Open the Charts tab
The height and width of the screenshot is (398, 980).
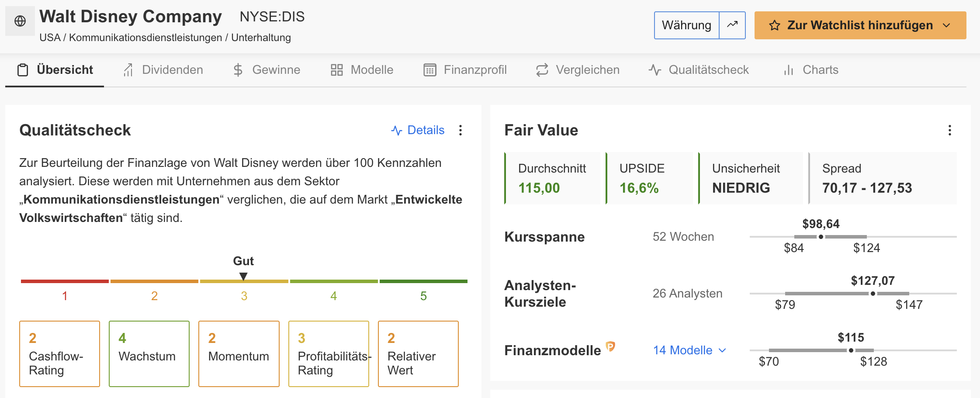[x=811, y=70]
